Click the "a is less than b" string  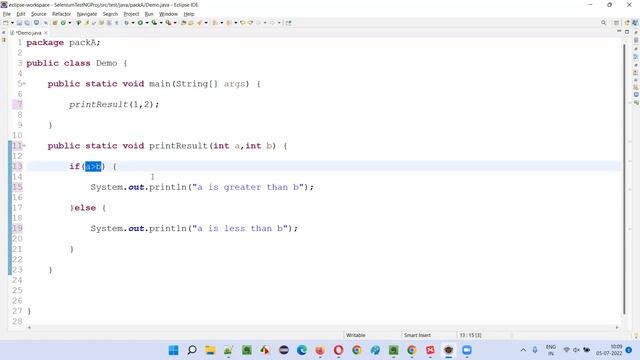240,229
